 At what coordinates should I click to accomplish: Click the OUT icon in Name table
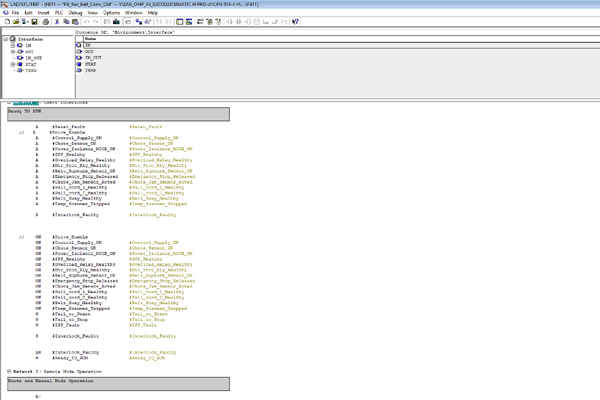tap(79, 51)
